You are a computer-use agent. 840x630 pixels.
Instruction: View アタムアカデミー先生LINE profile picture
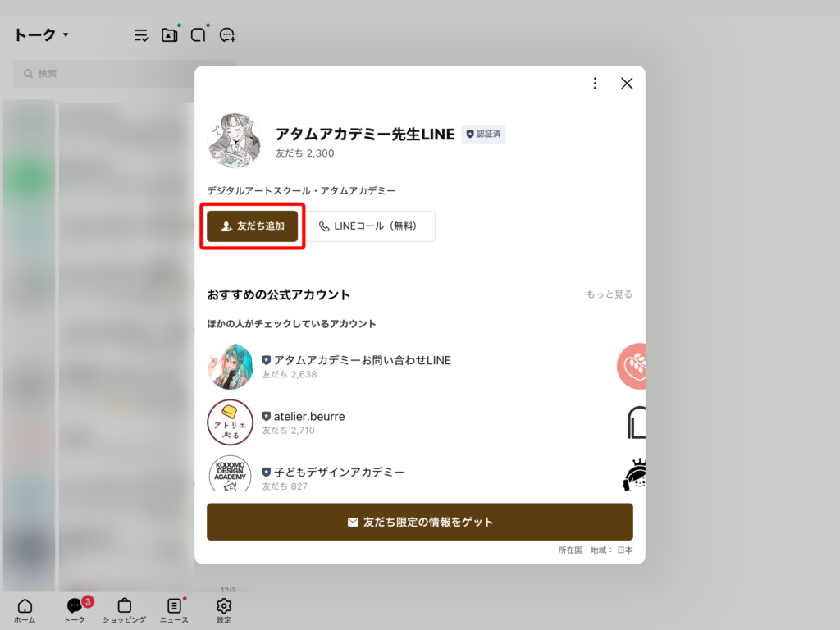[x=235, y=140]
